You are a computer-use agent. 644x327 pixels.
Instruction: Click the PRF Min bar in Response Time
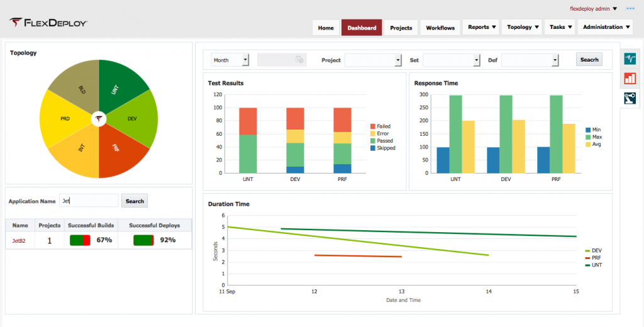(543, 160)
